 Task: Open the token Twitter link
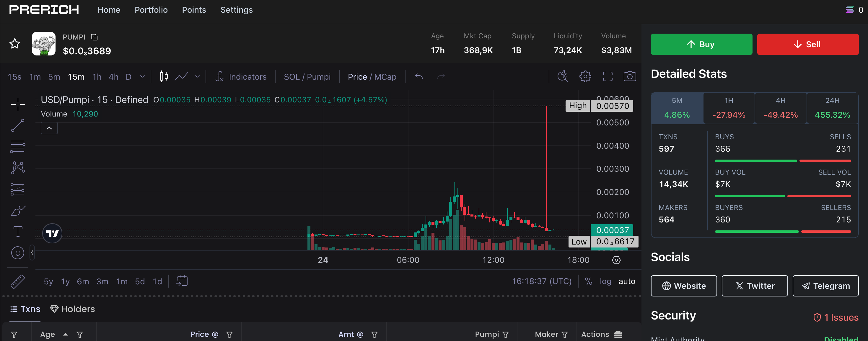pyautogui.click(x=755, y=286)
